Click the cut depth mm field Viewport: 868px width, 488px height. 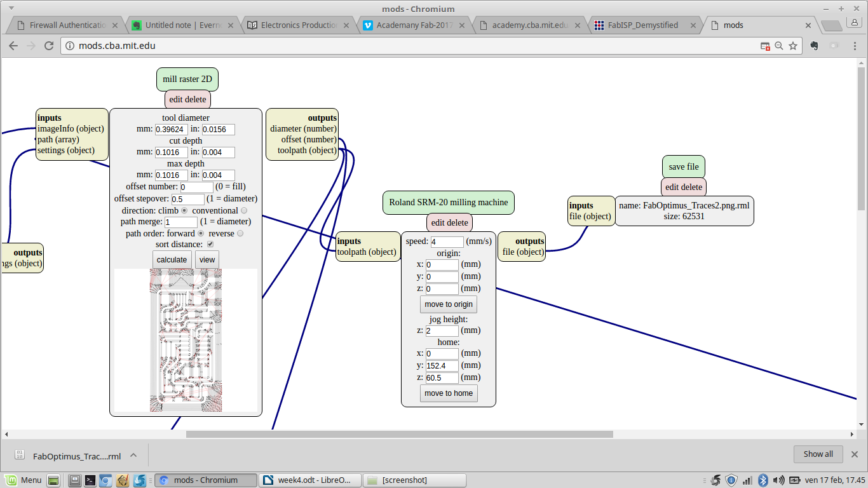172,152
